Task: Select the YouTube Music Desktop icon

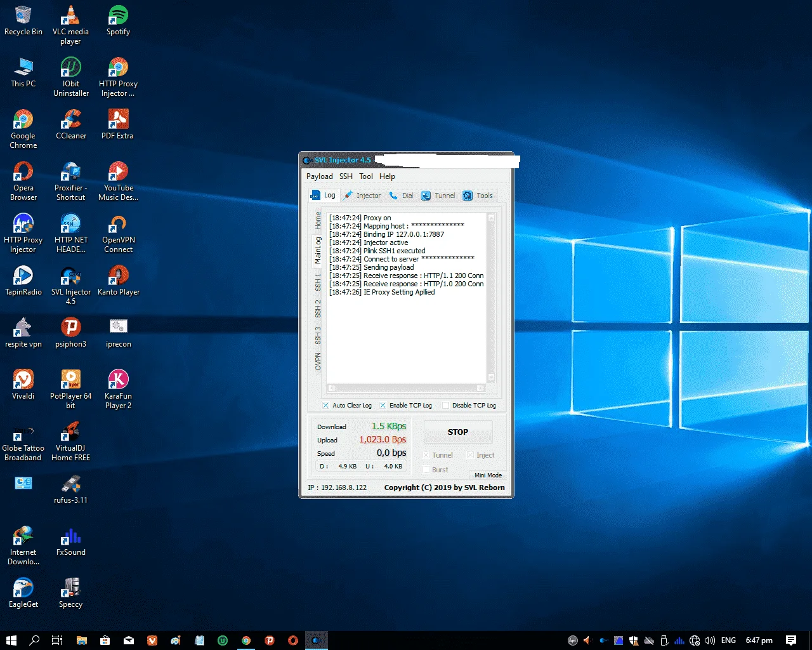Action: point(118,182)
